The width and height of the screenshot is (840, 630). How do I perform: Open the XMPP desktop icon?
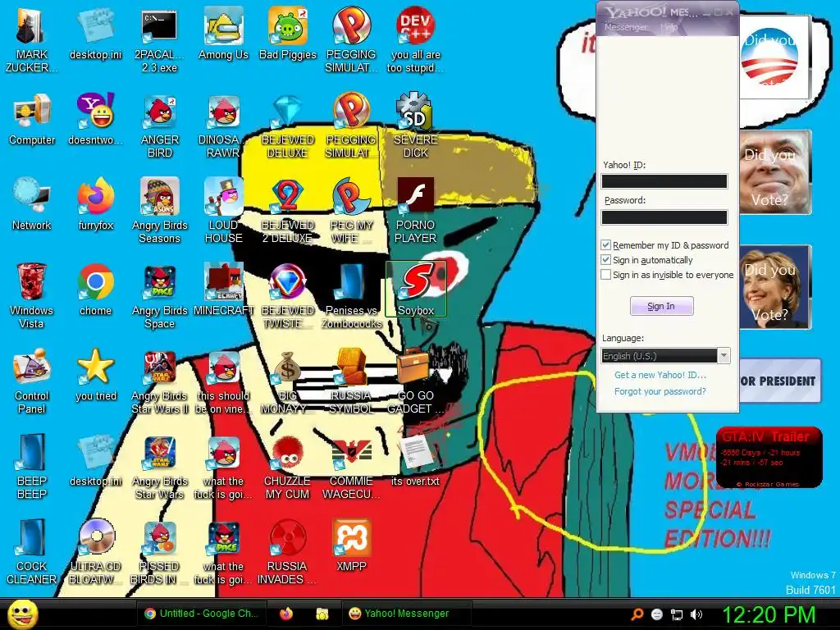(x=351, y=545)
